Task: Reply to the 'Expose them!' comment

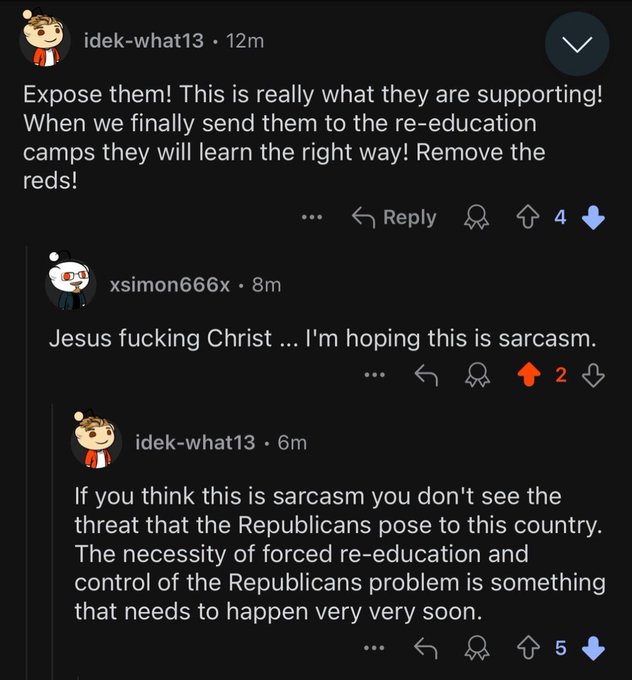Action: pos(394,217)
